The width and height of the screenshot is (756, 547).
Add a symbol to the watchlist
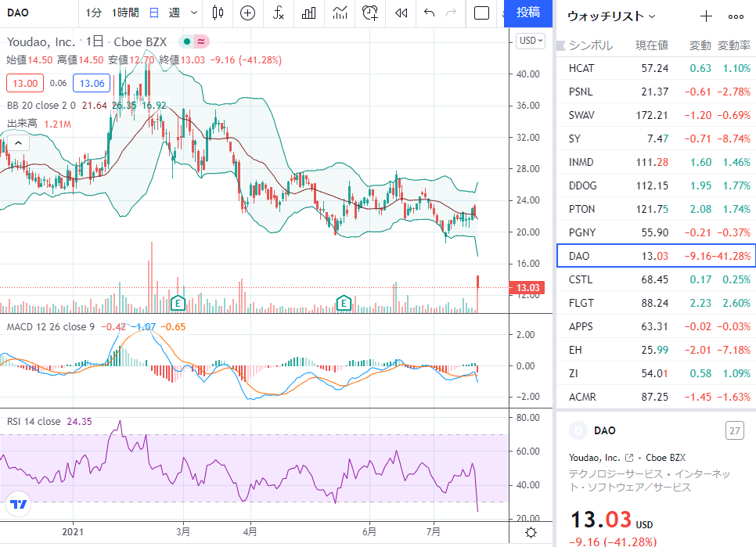click(706, 16)
